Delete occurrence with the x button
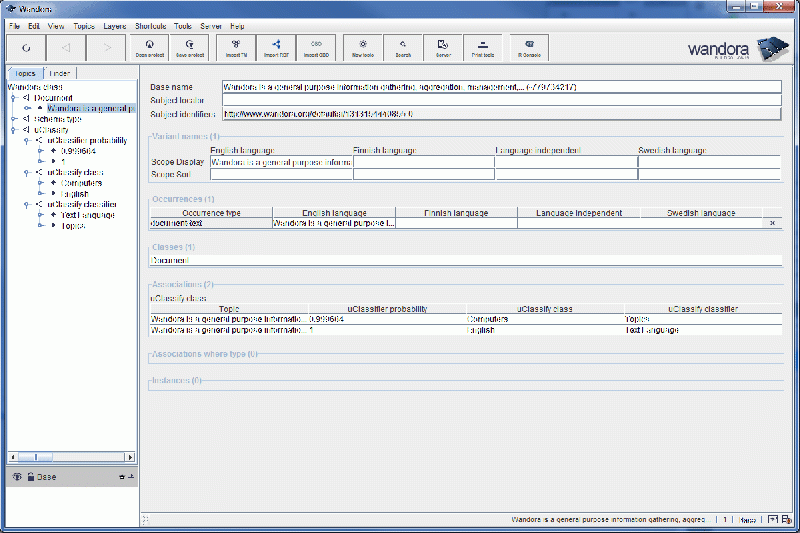 click(x=772, y=223)
